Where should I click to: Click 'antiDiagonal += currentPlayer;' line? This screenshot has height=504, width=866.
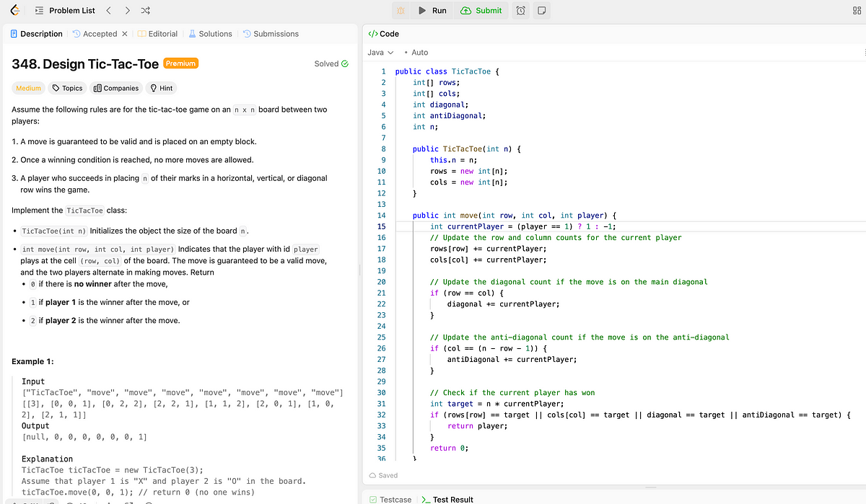[x=512, y=359]
